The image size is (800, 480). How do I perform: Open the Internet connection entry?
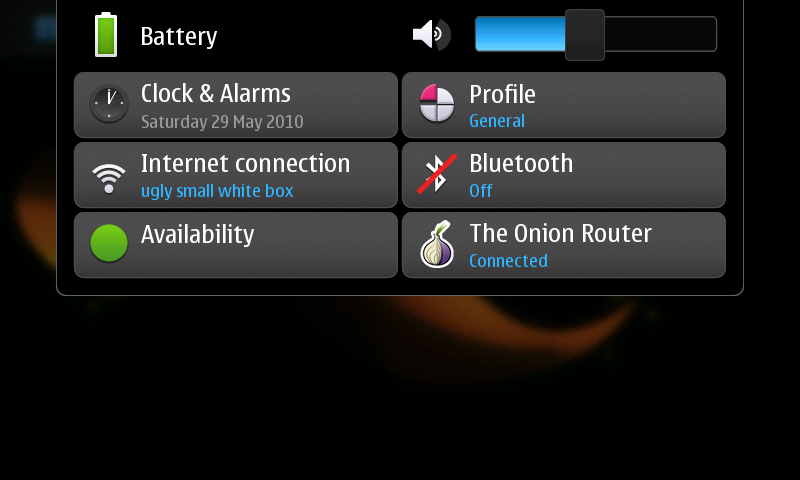coord(236,175)
